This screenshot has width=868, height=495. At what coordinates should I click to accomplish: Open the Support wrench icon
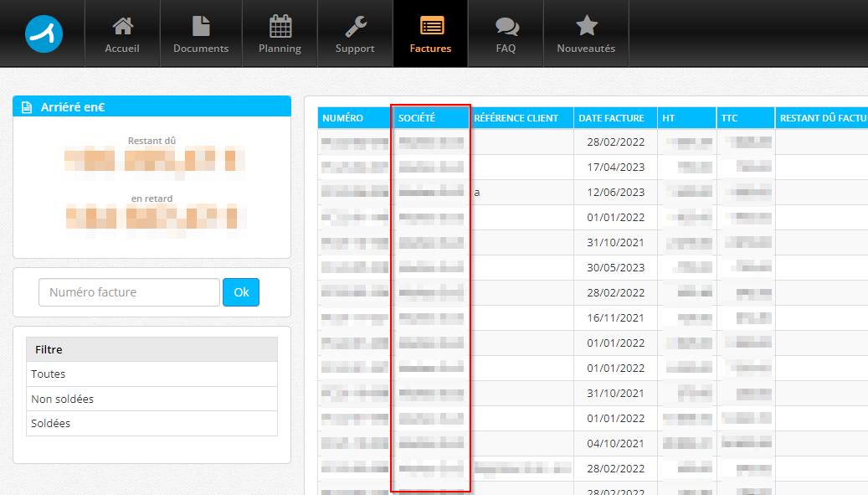355,26
